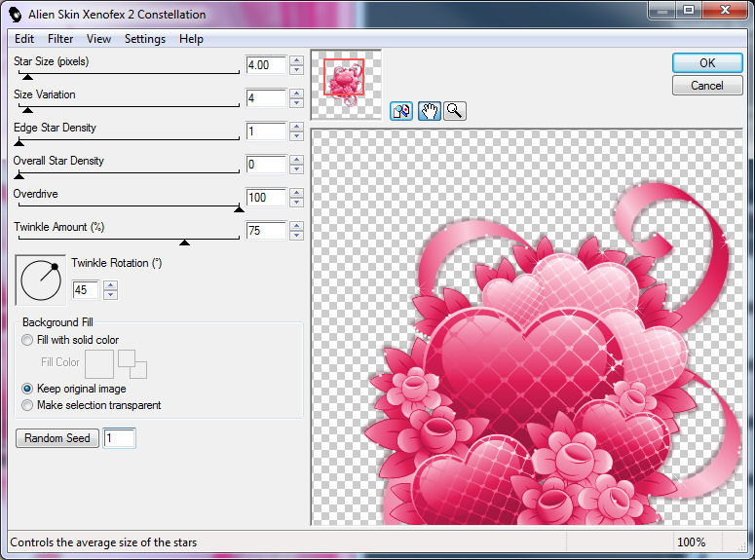Click the Twinkle Amount slider handle
This screenshot has height=560, width=755.
pos(184,243)
